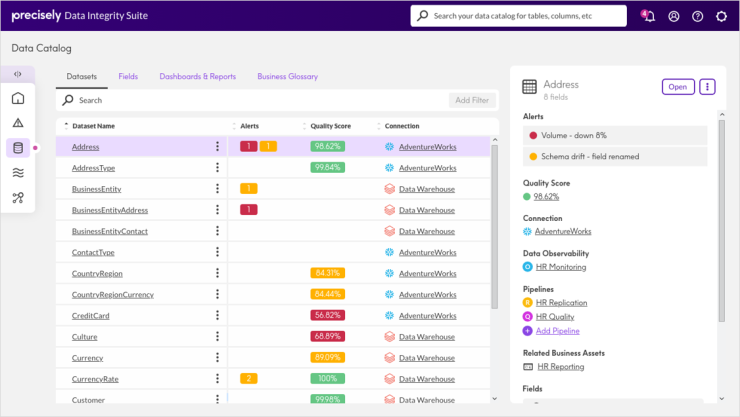Open the user account profile icon
The image size is (740, 417).
(x=674, y=16)
